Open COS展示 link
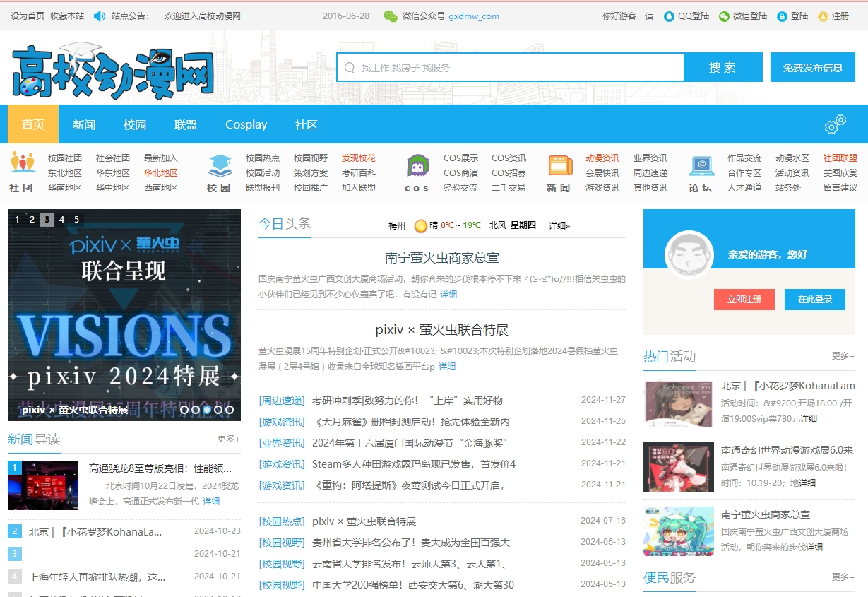Screen dimensions: 868x597 460,158
